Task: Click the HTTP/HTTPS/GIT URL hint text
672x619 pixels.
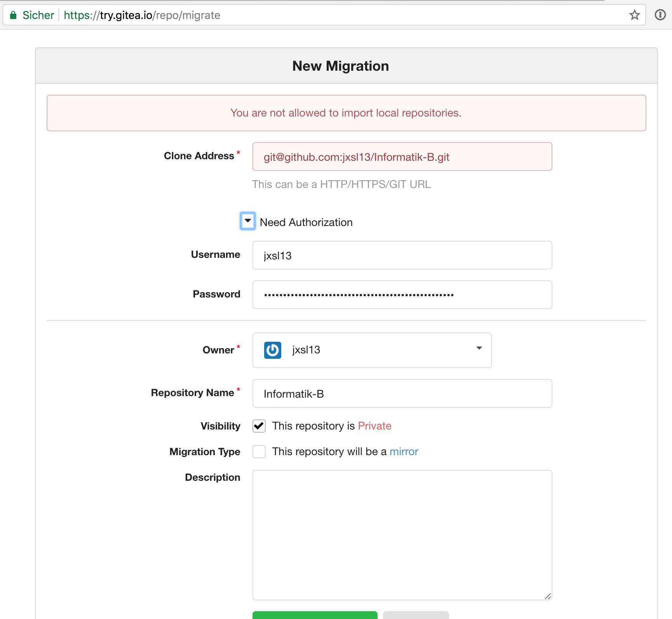Action: pyautogui.click(x=341, y=184)
